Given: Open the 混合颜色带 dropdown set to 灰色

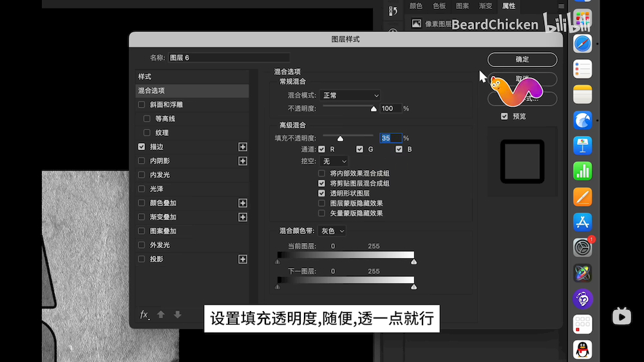Looking at the screenshot, I should coord(332,231).
